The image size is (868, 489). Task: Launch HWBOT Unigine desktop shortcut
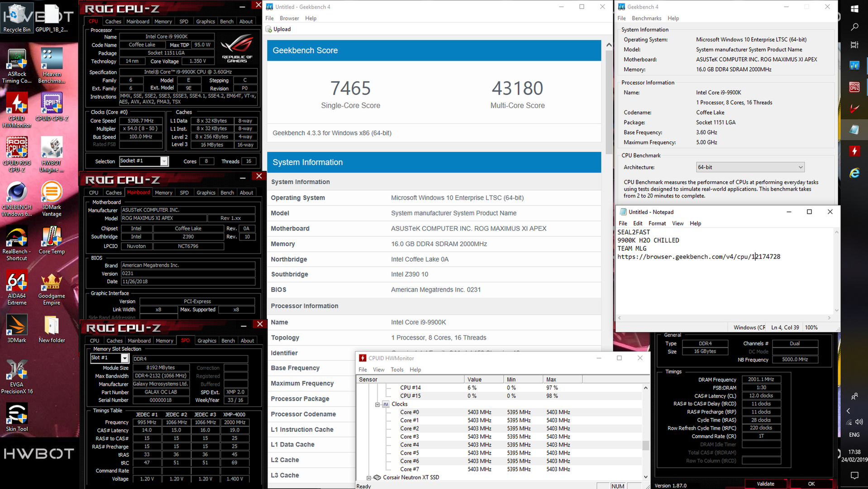tap(52, 155)
